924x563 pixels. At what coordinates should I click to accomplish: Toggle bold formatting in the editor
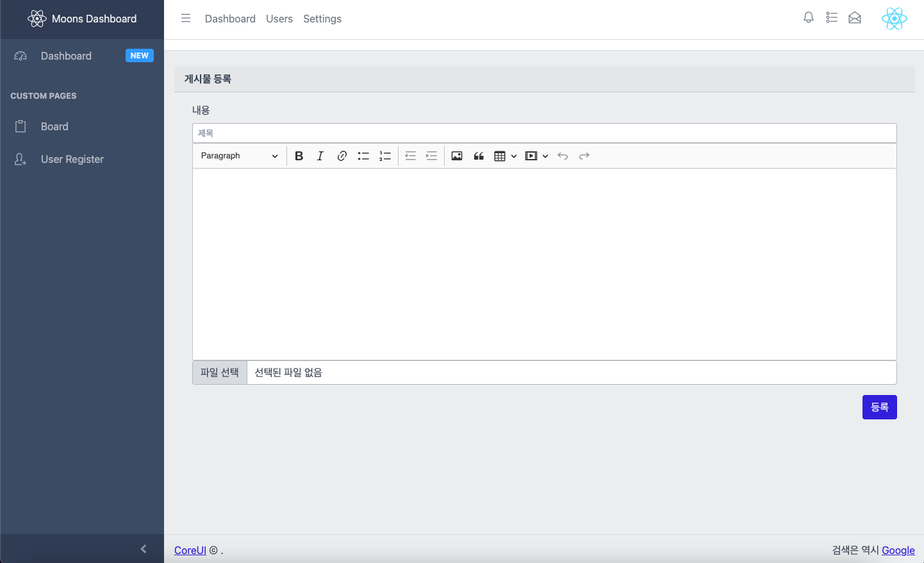(x=299, y=156)
